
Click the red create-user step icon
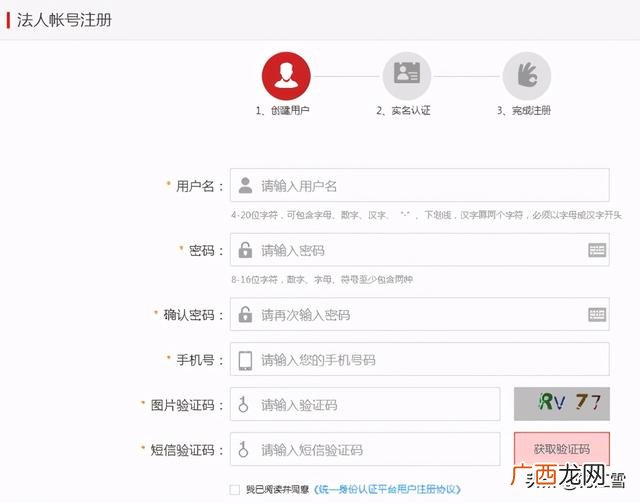[x=286, y=76]
